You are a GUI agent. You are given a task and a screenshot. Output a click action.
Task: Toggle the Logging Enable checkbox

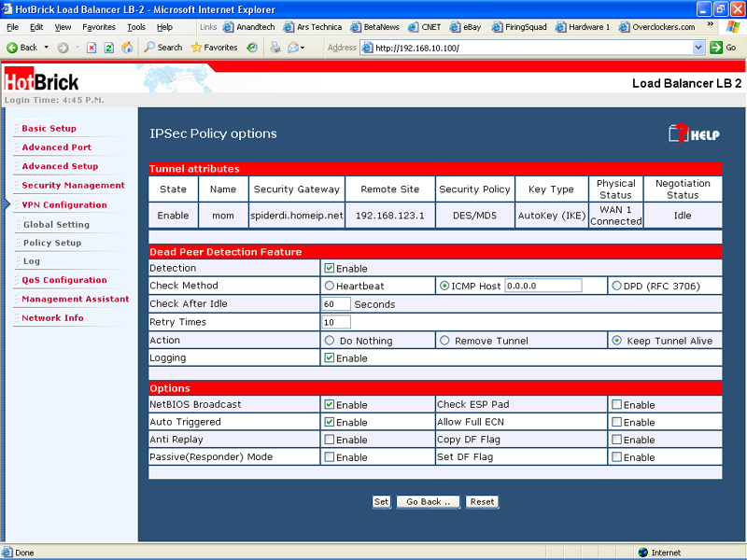point(330,357)
